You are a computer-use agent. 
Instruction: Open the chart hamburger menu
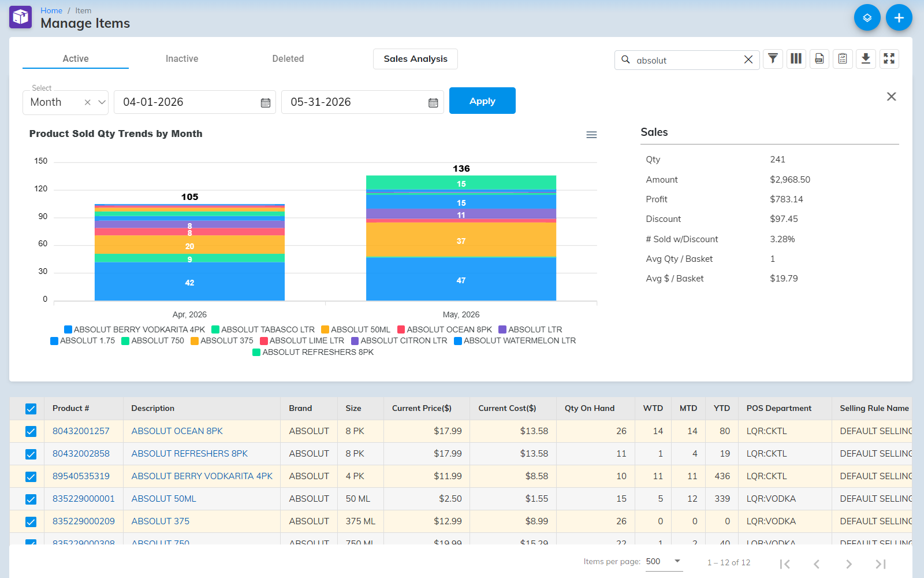coord(591,135)
